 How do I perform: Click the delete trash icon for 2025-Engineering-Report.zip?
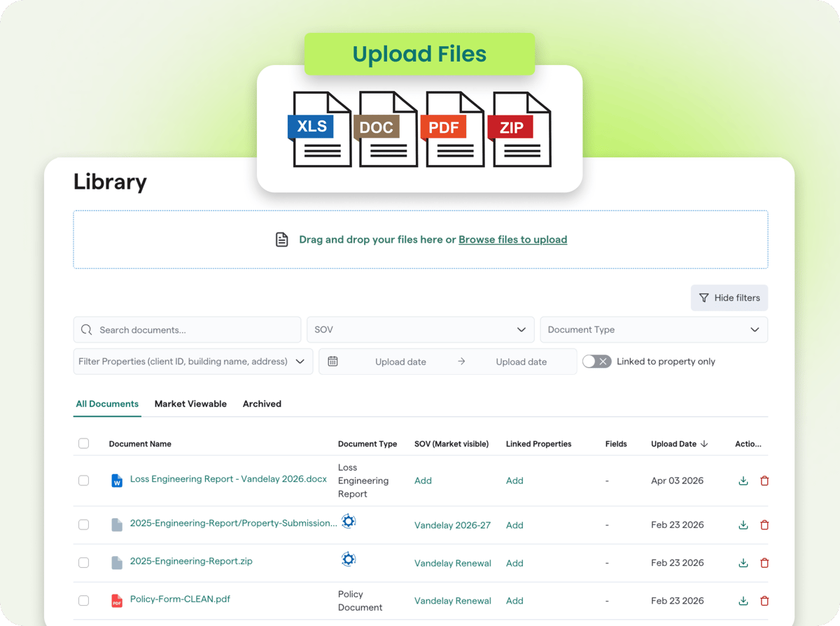(764, 562)
